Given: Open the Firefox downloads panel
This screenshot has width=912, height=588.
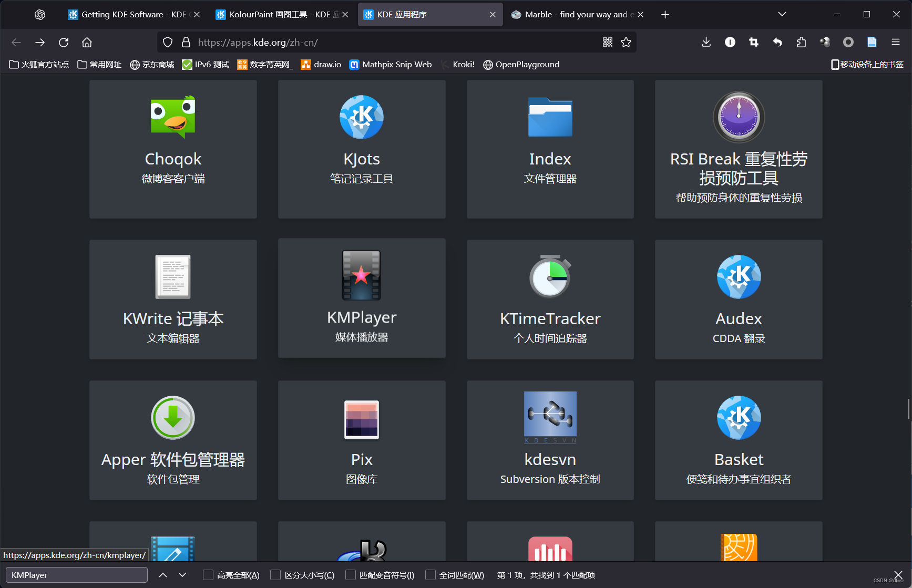Looking at the screenshot, I should 706,42.
